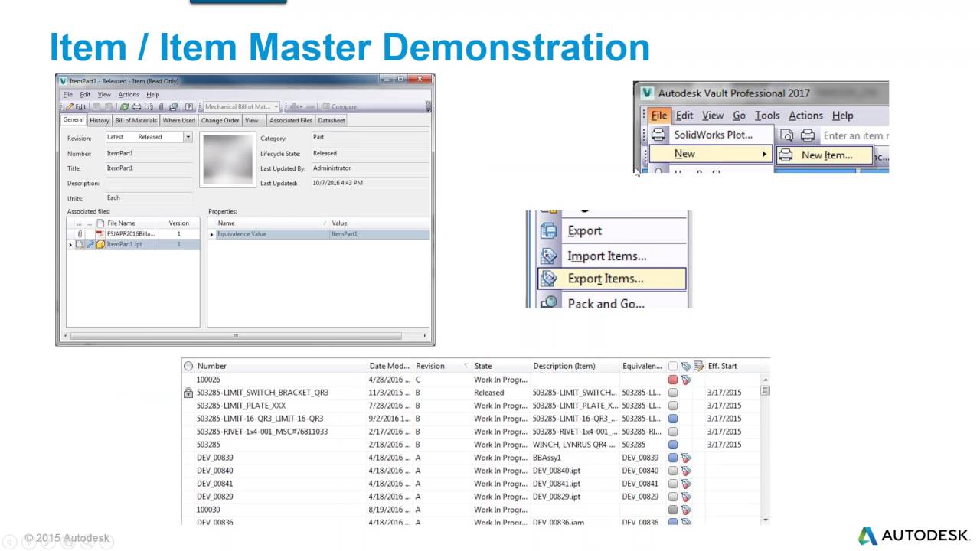Image resolution: width=980 pixels, height=551 pixels.
Task: Click the Vault V icon in ItemPart1 title bar
Action: pos(64,81)
